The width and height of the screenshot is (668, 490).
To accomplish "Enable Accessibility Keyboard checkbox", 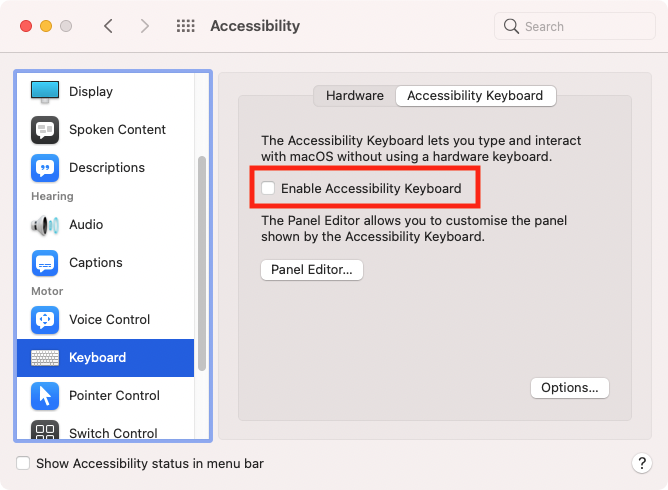I will 268,188.
